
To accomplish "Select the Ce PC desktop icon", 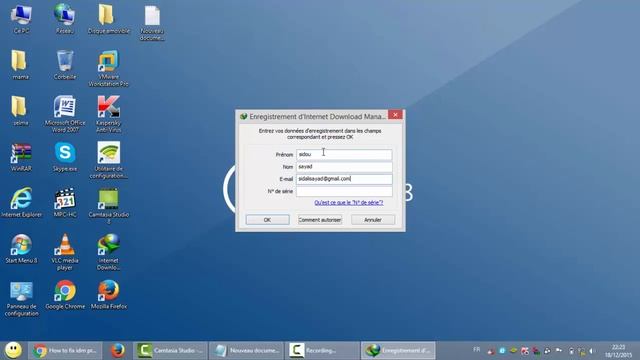I will point(21,19).
